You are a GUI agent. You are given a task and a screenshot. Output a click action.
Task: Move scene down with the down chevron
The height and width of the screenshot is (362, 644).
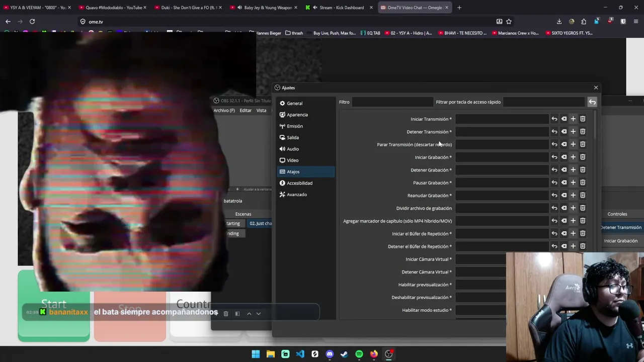(259, 314)
